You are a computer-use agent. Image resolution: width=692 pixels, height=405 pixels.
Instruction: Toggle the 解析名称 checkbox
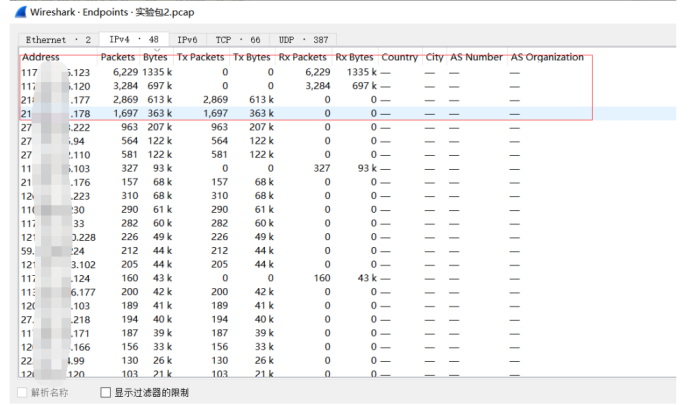pyautogui.click(x=22, y=392)
